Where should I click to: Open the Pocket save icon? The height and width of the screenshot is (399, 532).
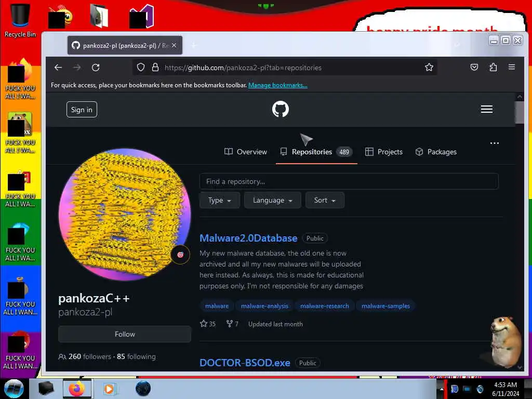click(474, 67)
